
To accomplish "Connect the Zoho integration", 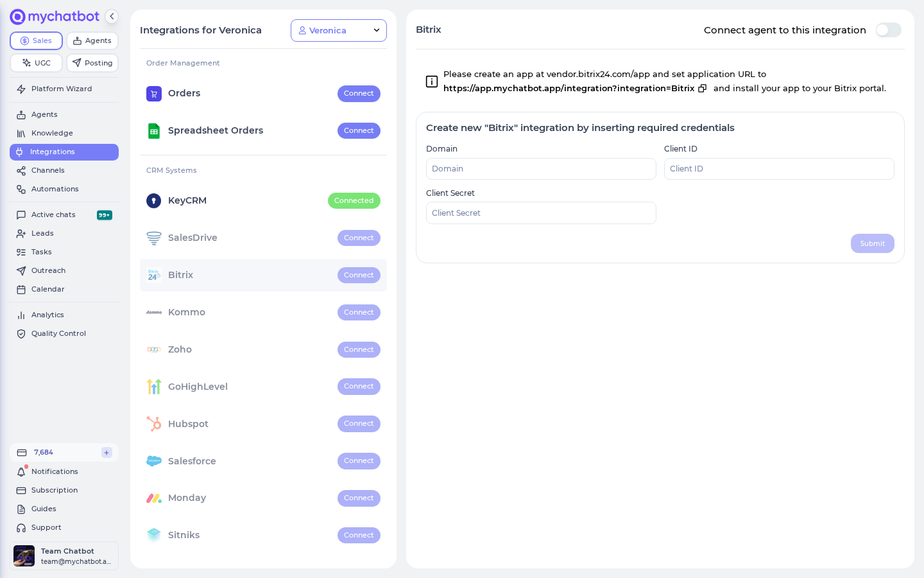I will 359,350.
